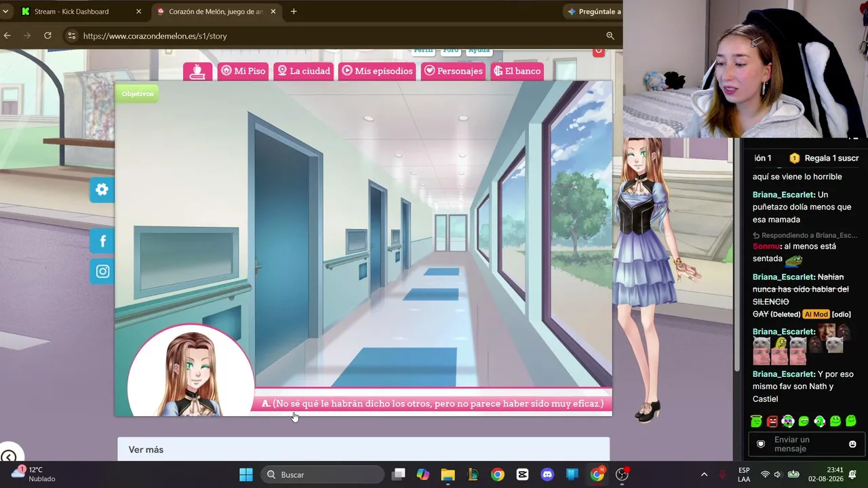Open the first Chrome taskbar icon
This screenshot has width=868, height=488.
[498, 474]
